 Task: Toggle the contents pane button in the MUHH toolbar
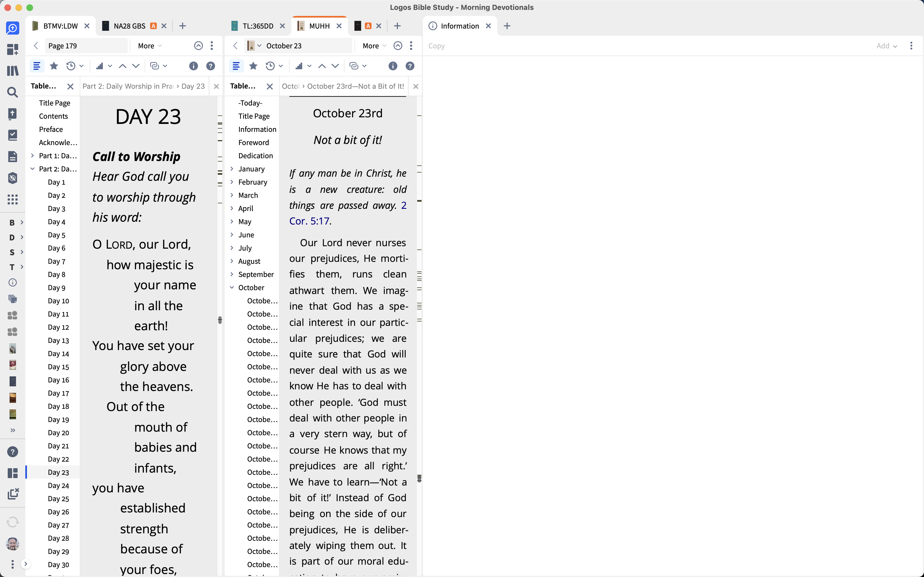[x=236, y=66]
